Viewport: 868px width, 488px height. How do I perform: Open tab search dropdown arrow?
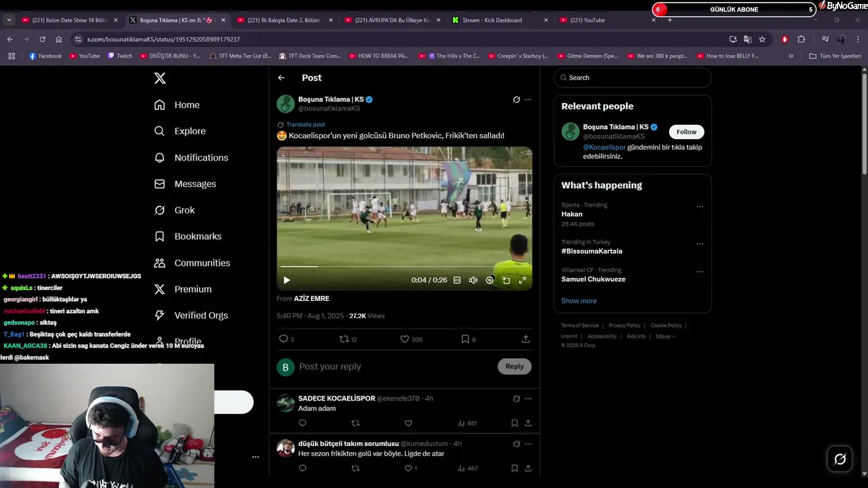point(9,20)
